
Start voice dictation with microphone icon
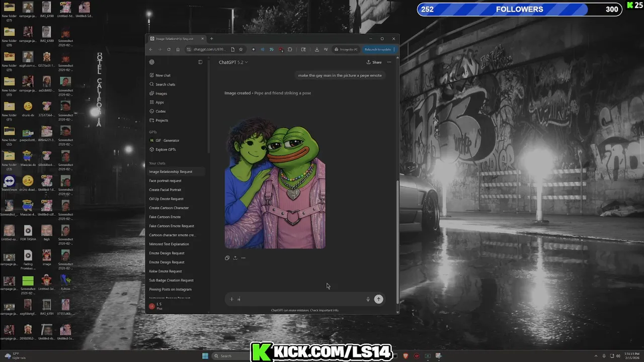(x=368, y=299)
